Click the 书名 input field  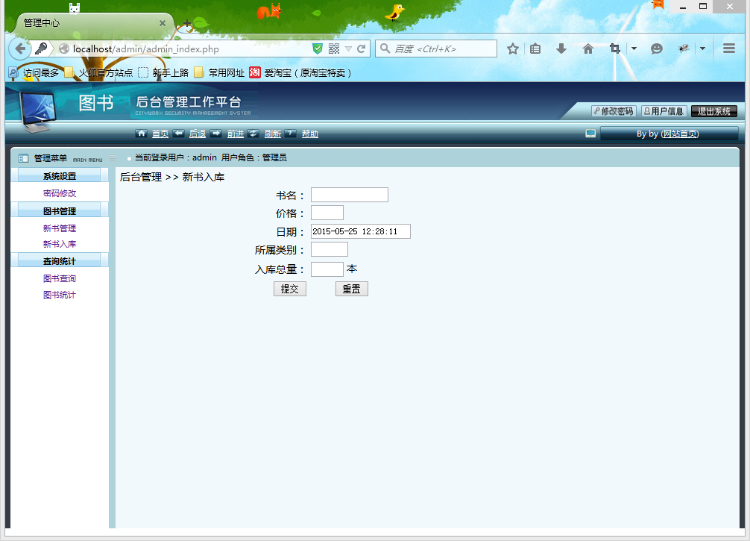coord(350,195)
